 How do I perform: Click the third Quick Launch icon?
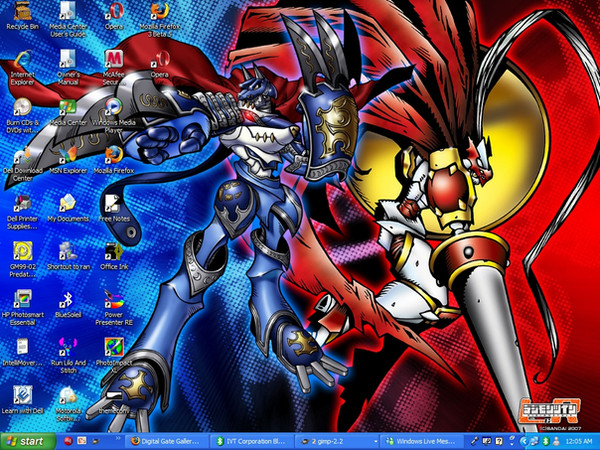coord(95,442)
